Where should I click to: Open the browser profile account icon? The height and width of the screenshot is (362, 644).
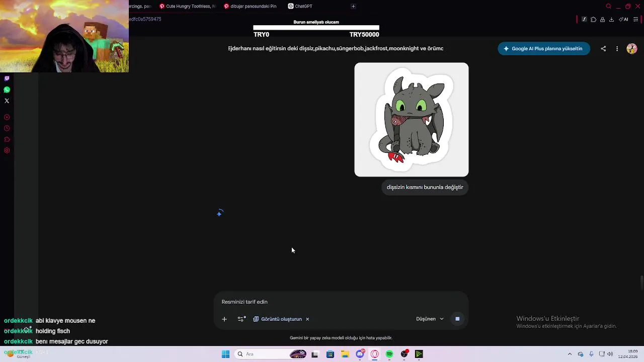602,19
